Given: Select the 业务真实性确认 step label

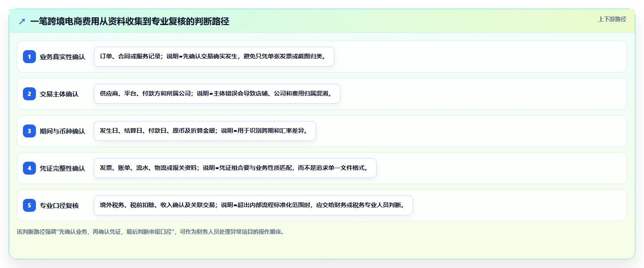Looking at the screenshot, I should point(62,57).
